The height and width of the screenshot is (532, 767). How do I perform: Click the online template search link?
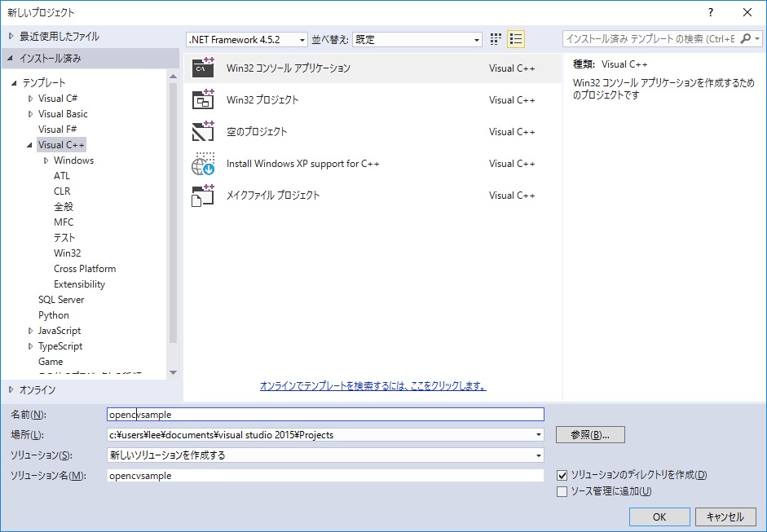372,385
